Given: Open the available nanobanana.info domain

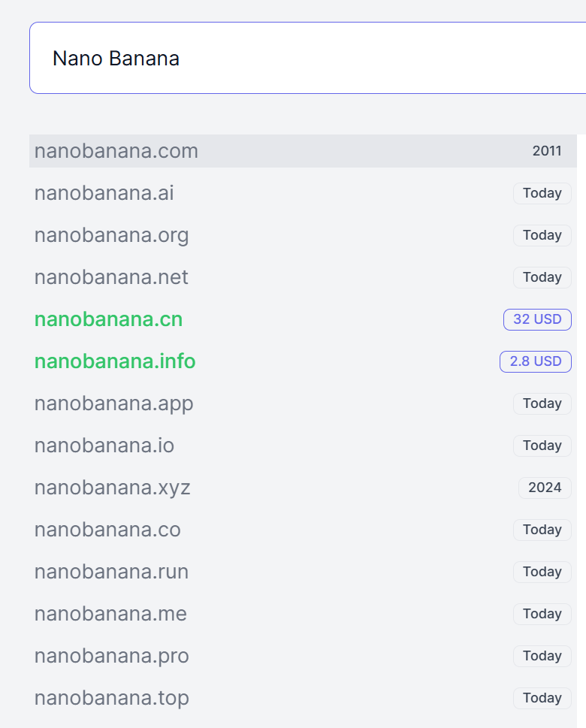Looking at the screenshot, I should tap(115, 361).
